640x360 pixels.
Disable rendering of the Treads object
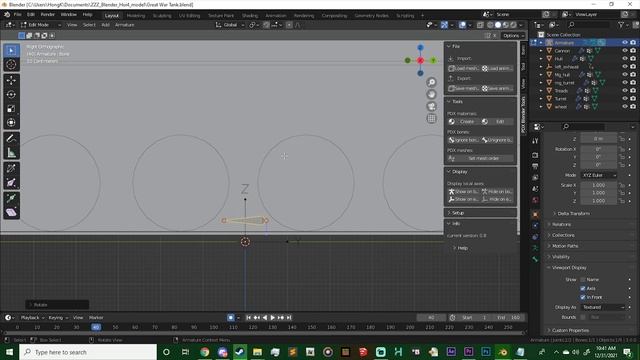(x=633, y=91)
